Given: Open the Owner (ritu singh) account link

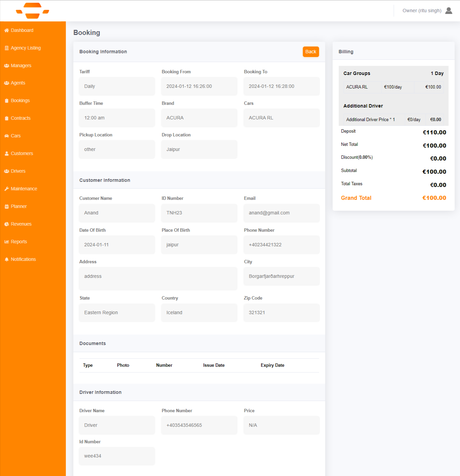Looking at the screenshot, I should tap(422, 11).
